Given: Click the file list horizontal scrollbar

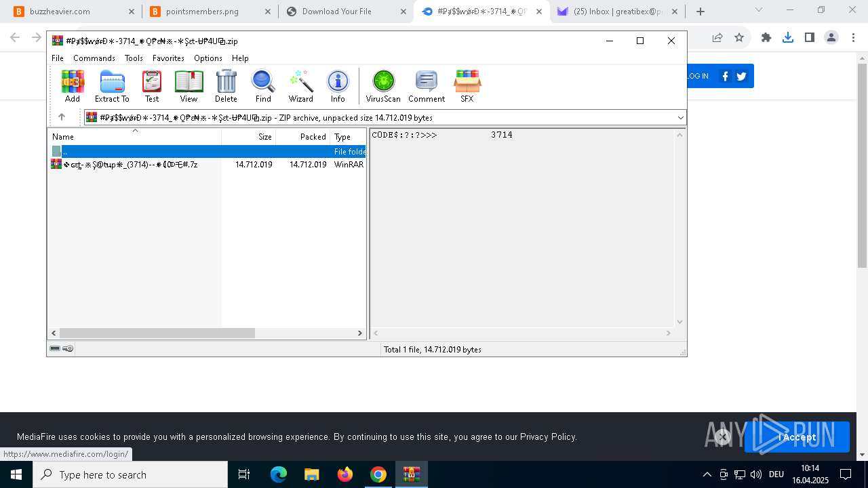Looking at the screenshot, I should (157, 333).
